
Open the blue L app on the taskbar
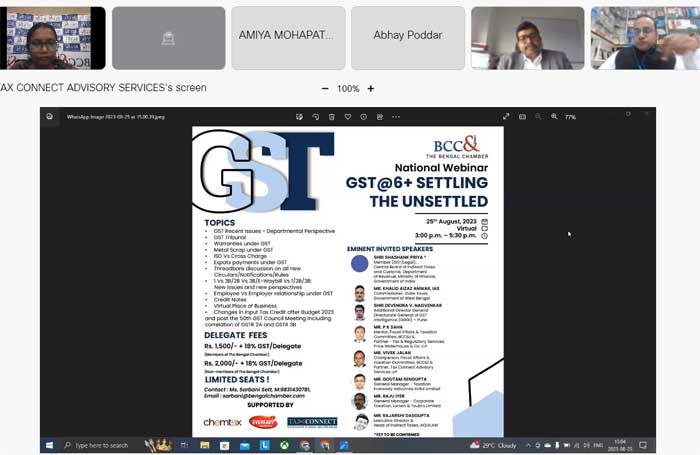pos(265,445)
